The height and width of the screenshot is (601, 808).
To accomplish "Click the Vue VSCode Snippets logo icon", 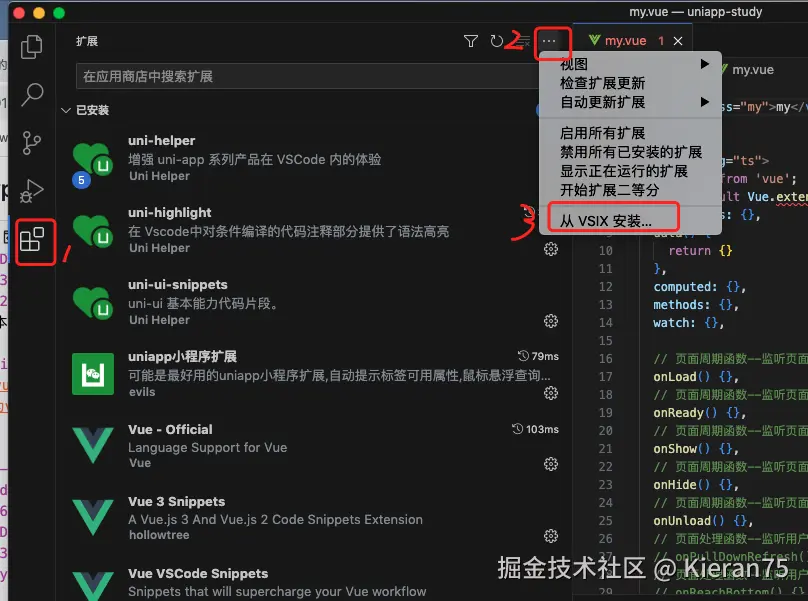I will pos(93,586).
